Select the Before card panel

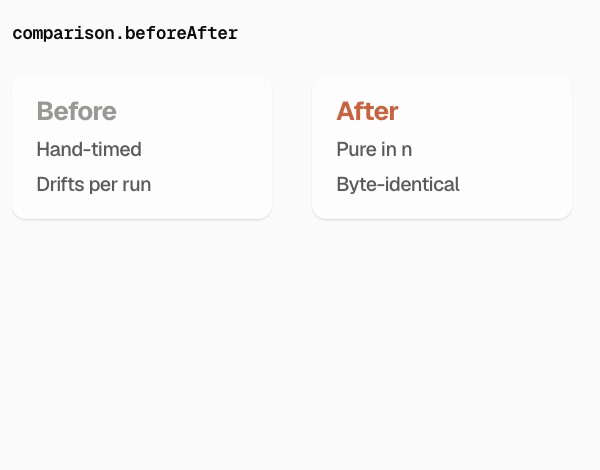point(142,147)
